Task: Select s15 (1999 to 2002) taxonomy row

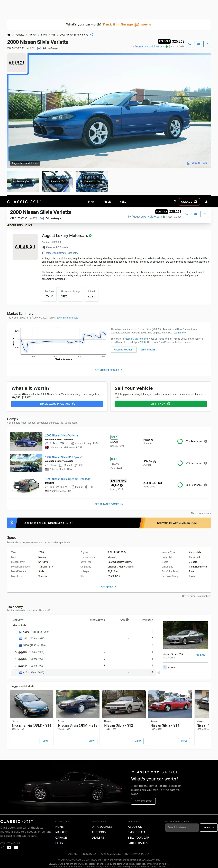Action: [84, 673]
